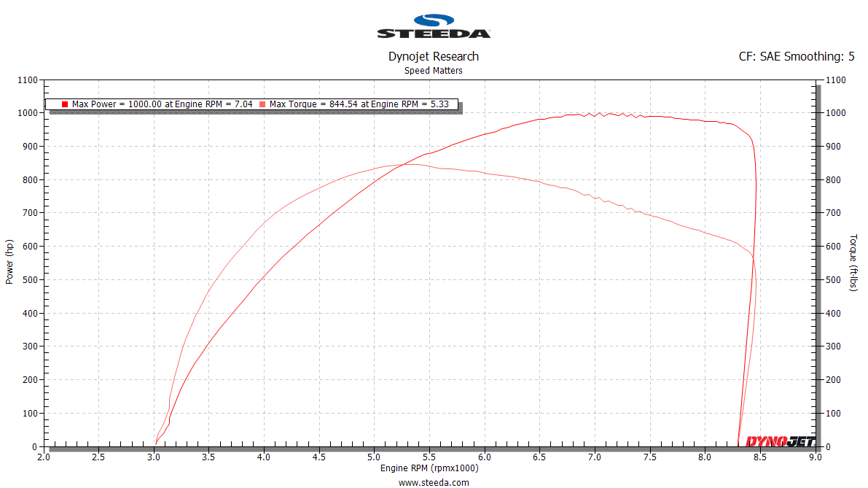868x488 pixels.
Task: Click the Engine RPM (rpmx1000) axis title
Action: tap(429, 468)
